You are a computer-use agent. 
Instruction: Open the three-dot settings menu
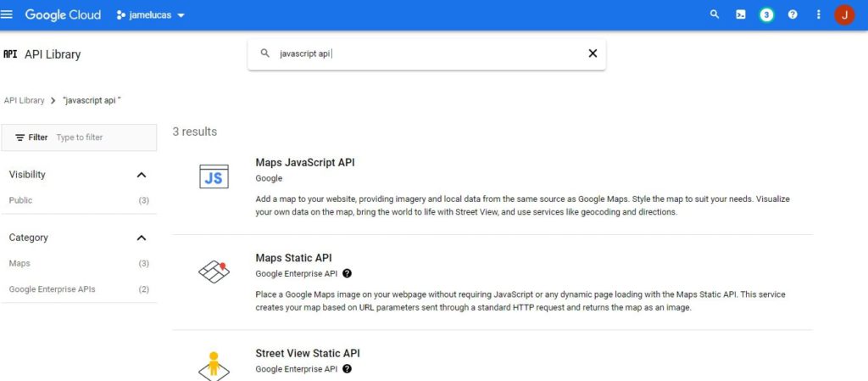(818, 14)
